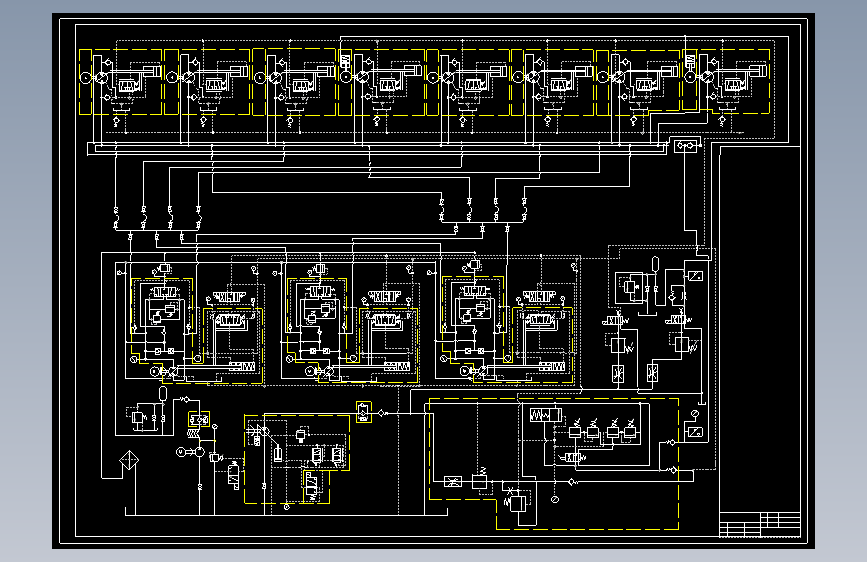Select the lower pressure switch box under the gauge

(696, 432)
